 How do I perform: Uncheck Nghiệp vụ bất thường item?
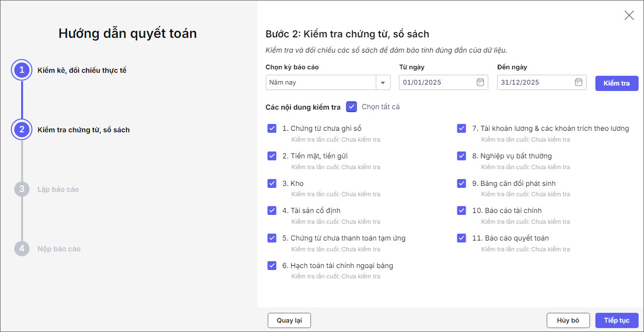pos(462,156)
